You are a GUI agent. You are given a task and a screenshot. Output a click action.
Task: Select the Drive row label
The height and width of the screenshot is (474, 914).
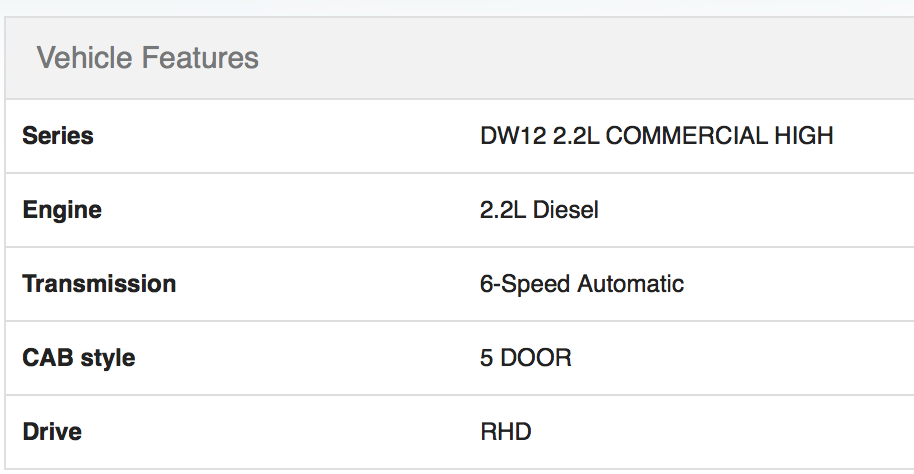52,432
